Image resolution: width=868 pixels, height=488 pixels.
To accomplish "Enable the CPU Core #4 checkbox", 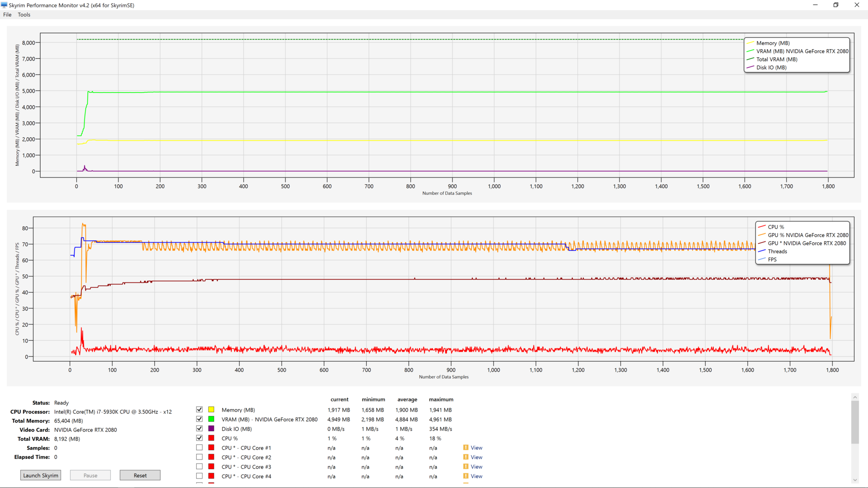I will [199, 476].
